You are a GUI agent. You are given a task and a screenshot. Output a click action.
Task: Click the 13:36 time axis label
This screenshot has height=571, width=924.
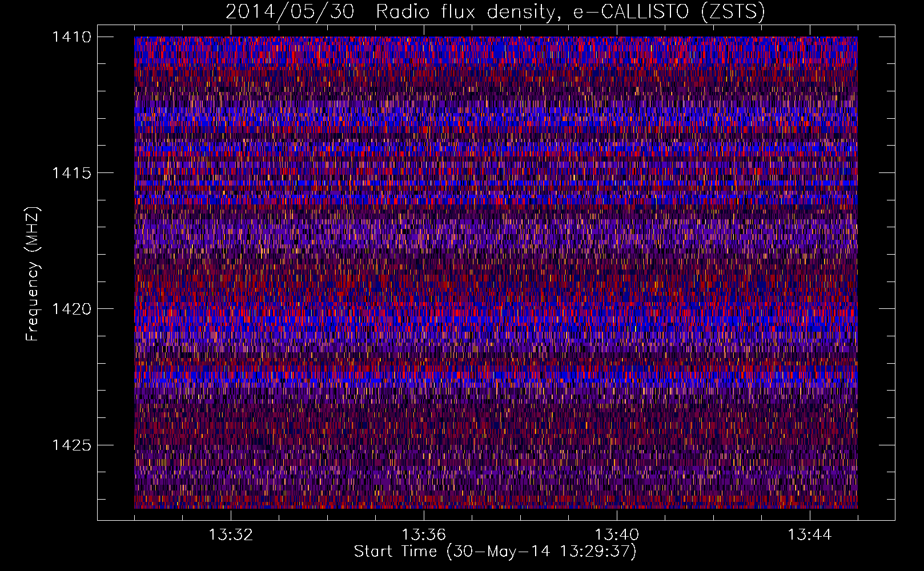(x=424, y=535)
